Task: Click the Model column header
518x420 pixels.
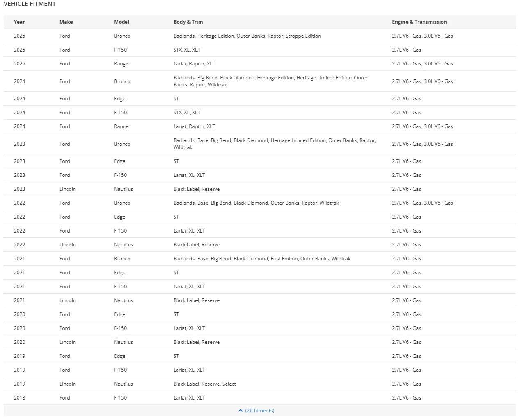Action: 122,22
